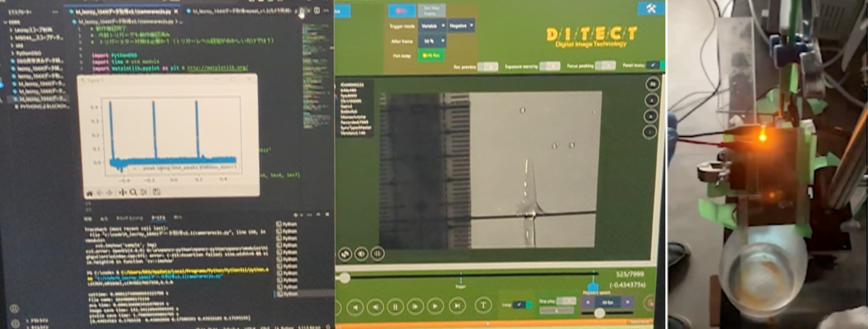Click the green Hi Res button
This screenshot has width=868, height=329.
click(431, 55)
